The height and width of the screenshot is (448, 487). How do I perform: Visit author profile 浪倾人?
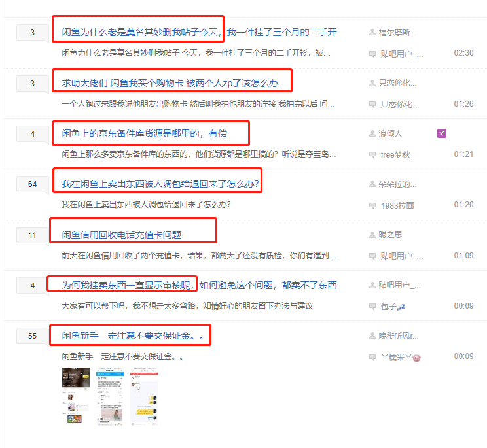[x=390, y=133]
